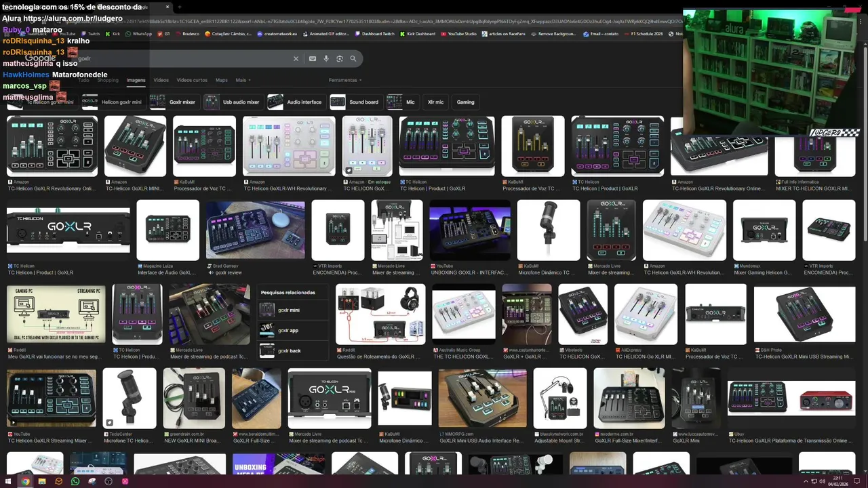Switch to the Vídeos curtos tab
Screen dimensions: 868x488
[x=192, y=80]
